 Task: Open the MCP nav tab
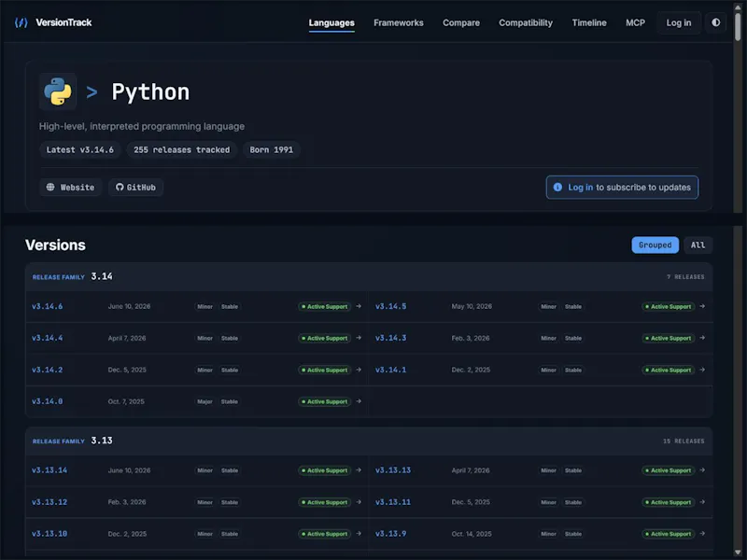635,22
